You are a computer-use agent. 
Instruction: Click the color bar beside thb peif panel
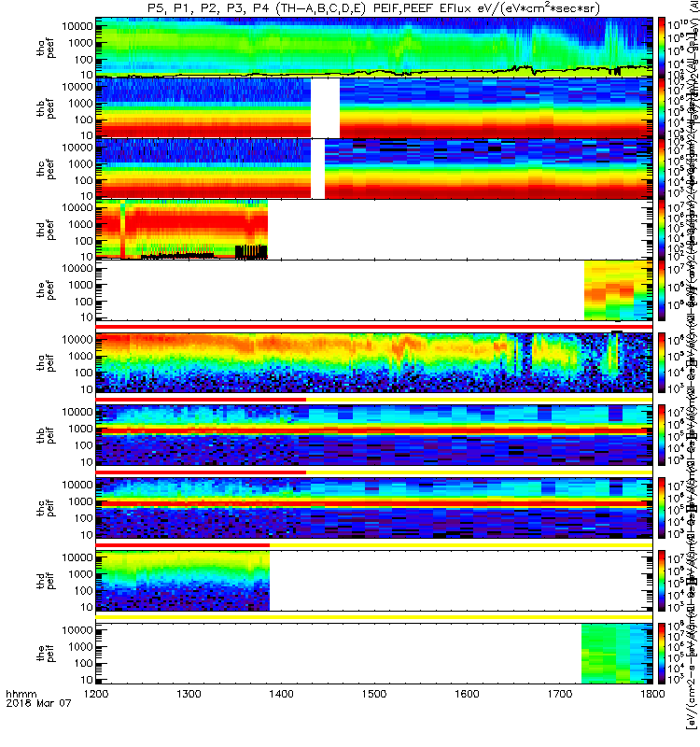pyautogui.click(x=662, y=435)
